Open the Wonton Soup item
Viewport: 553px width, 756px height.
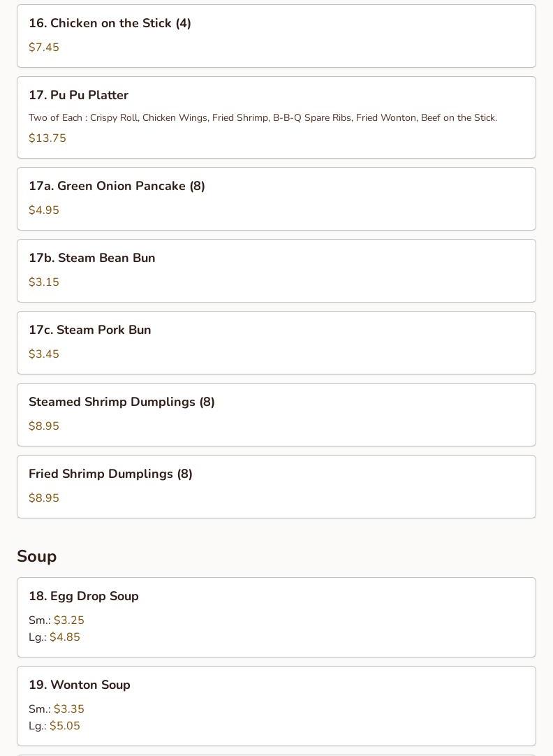[276, 706]
